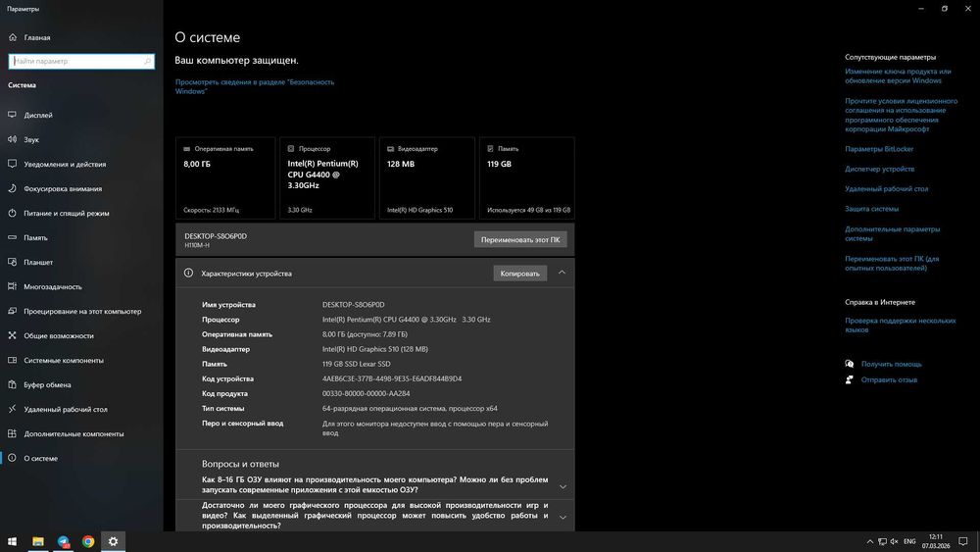Click the Копировать button
The image size is (980, 552).
(x=520, y=274)
